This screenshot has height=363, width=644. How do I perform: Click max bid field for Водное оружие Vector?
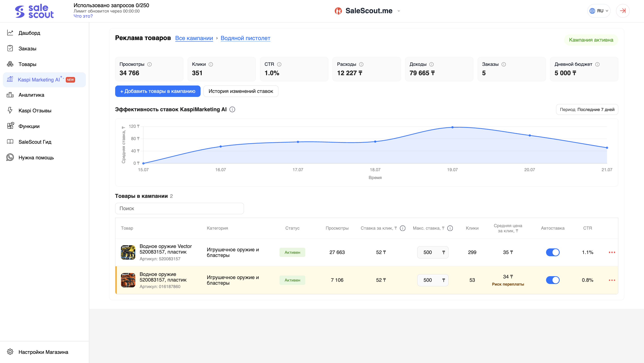[x=432, y=252]
